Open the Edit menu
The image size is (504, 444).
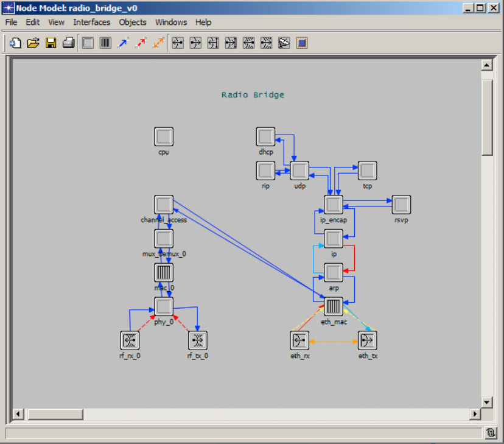click(32, 22)
